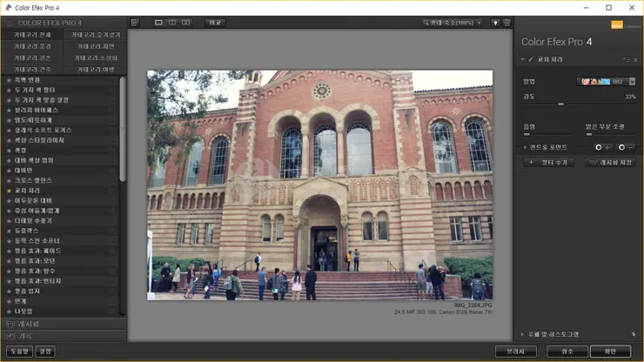This screenshot has width=644, height=362.
Task: Adjust the 강도 strength slider
Action: [x=561, y=104]
